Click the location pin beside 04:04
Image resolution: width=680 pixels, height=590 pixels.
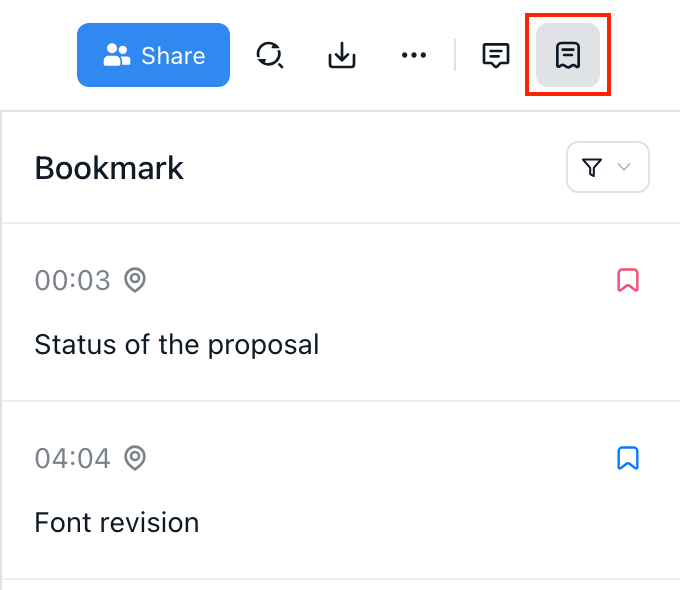pyautogui.click(x=135, y=458)
